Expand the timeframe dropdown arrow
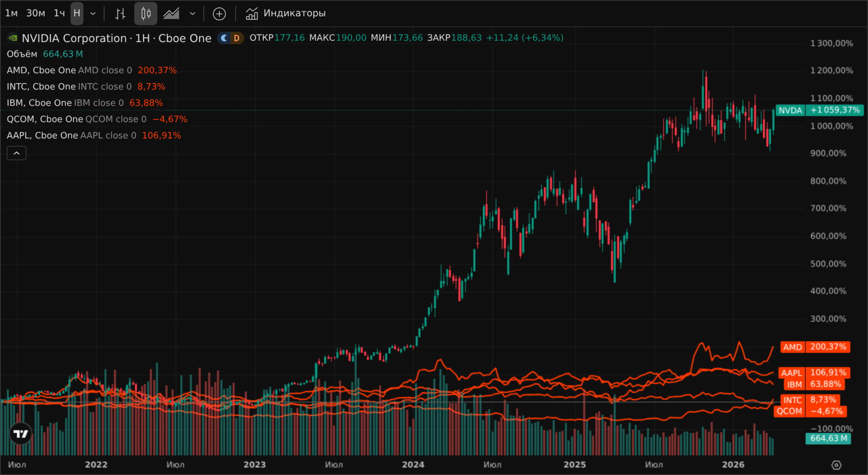 93,14
